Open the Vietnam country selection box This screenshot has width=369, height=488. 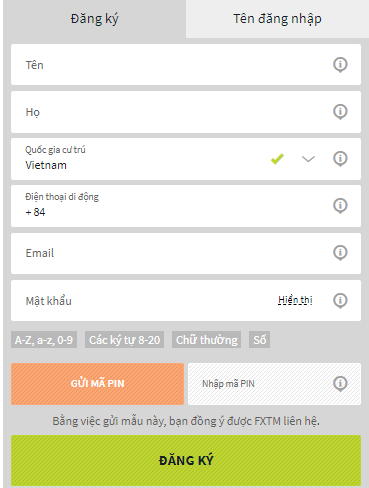(186, 159)
